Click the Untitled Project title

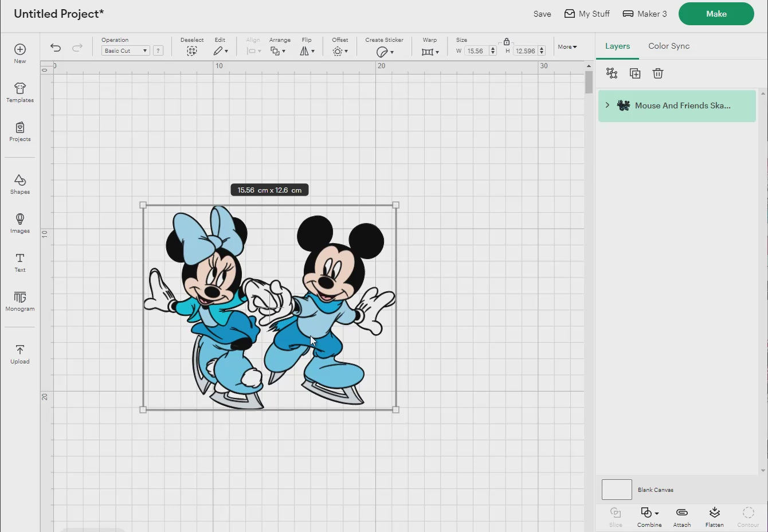(58, 14)
